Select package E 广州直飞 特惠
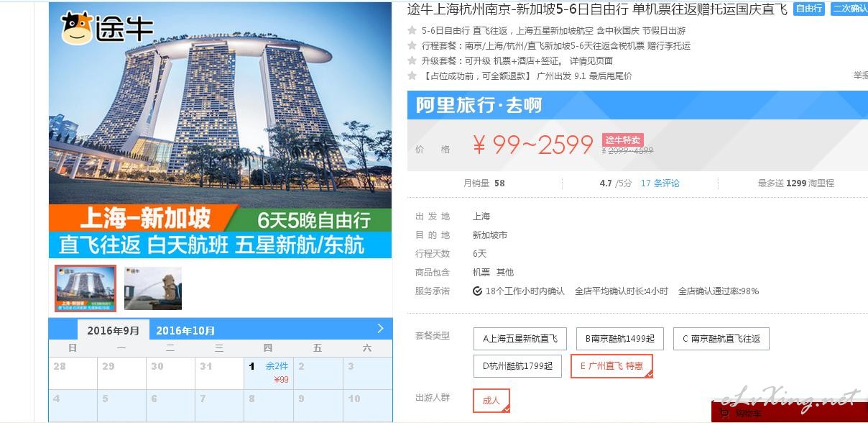Screen dimensions: 868x423 coord(611,366)
